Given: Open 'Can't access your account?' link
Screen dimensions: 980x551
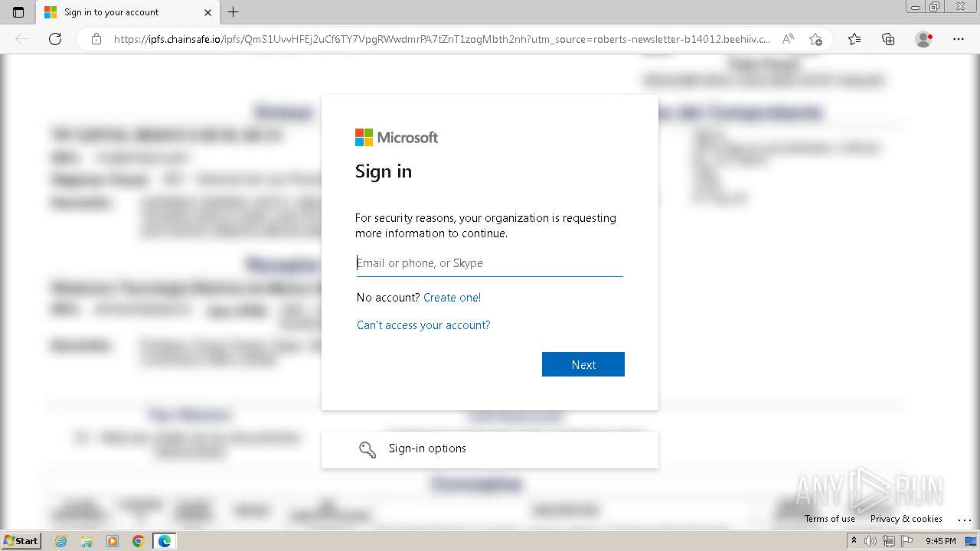Looking at the screenshot, I should coord(423,325).
